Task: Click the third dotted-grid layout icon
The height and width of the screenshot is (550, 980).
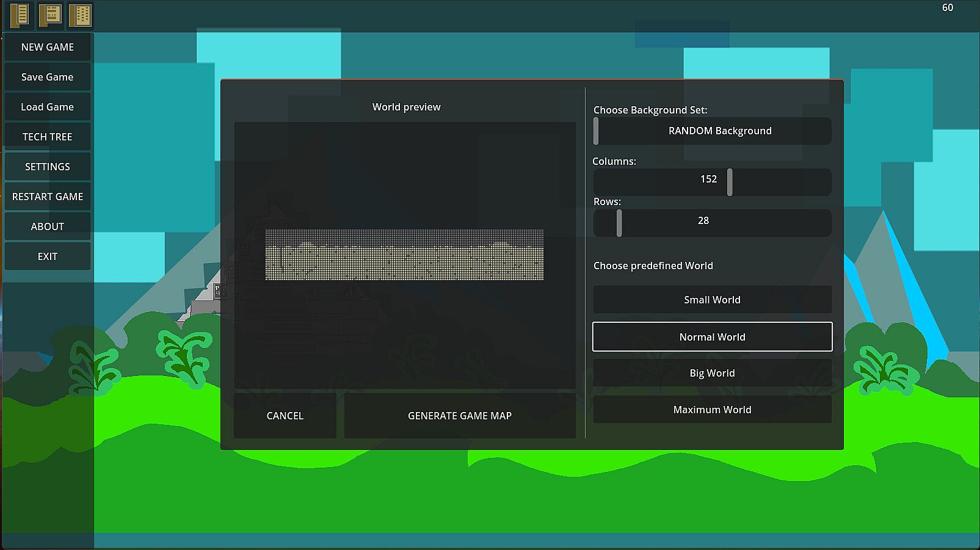Action: click(x=80, y=15)
